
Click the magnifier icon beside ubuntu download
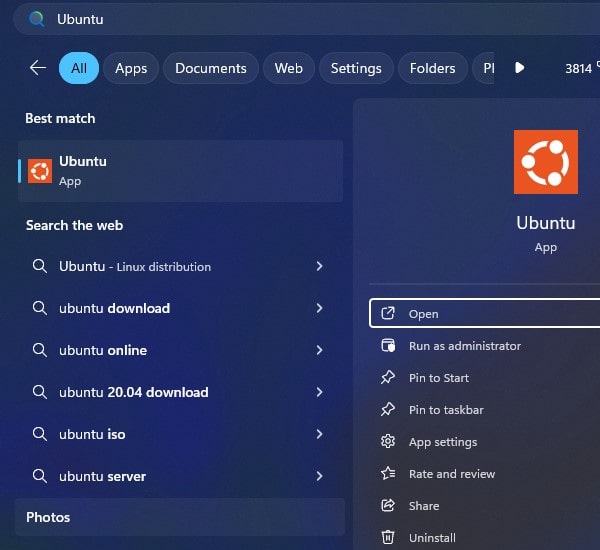[40, 308]
